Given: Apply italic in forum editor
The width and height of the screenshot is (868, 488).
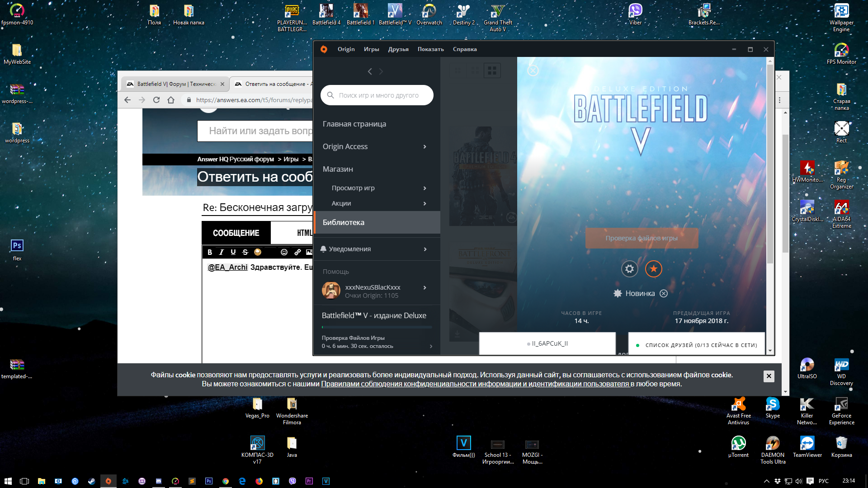Looking at the screenshot, I should click(x=221, y=252).
